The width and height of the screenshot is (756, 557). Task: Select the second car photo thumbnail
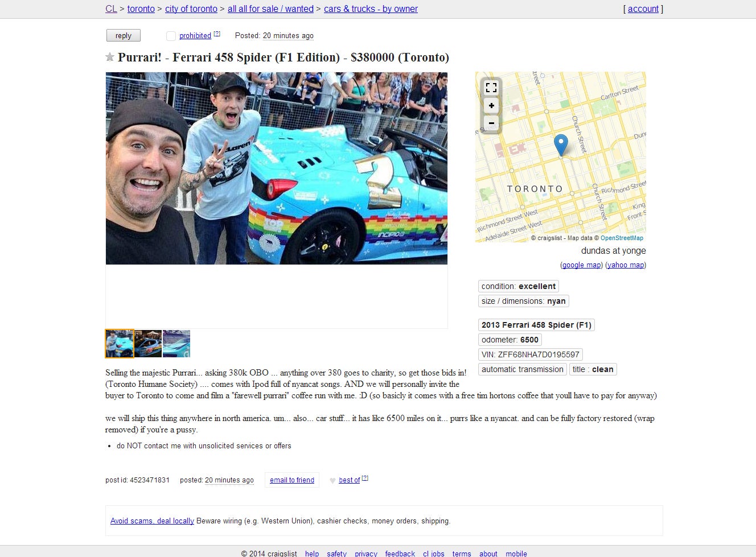pyautogui.click(x=148, y=344)
